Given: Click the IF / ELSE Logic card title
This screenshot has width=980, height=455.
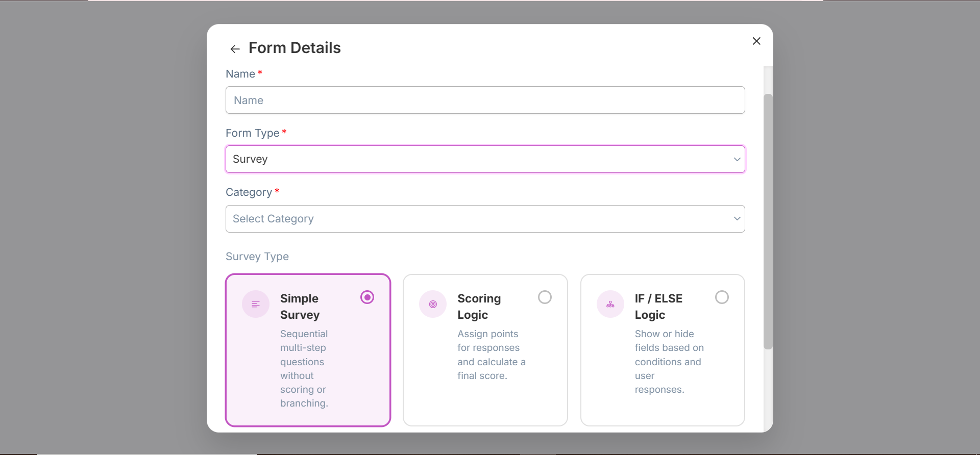Looking at the screenshot, I should (x=658, y=307).
